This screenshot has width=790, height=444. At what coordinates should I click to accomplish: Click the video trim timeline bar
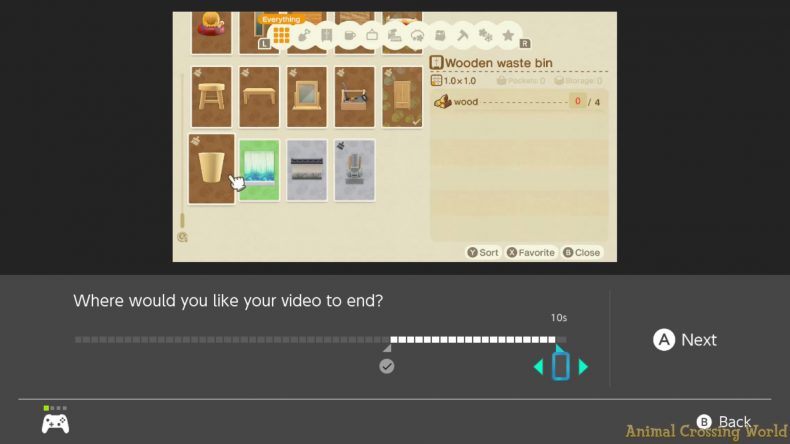(321, 340)
